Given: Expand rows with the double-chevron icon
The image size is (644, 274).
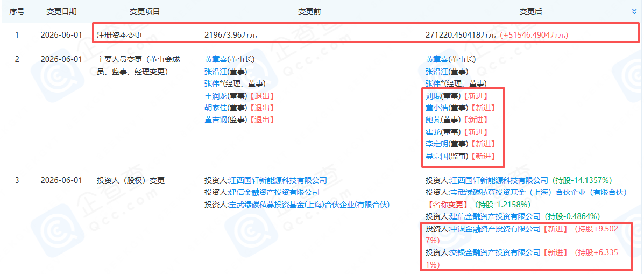Looking at the screenshot, I should pos(634,11).
